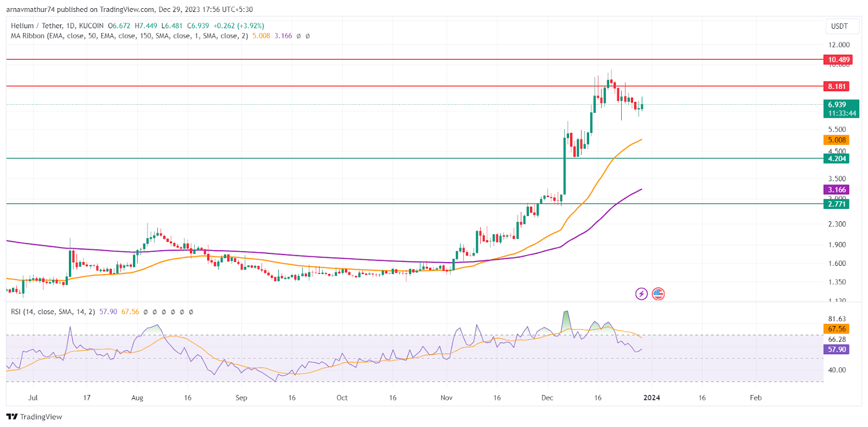Click the L6.481 low value in header
The height and width of the screenshot is (427, 868).
pyautogui.click(x=172, y=26)
